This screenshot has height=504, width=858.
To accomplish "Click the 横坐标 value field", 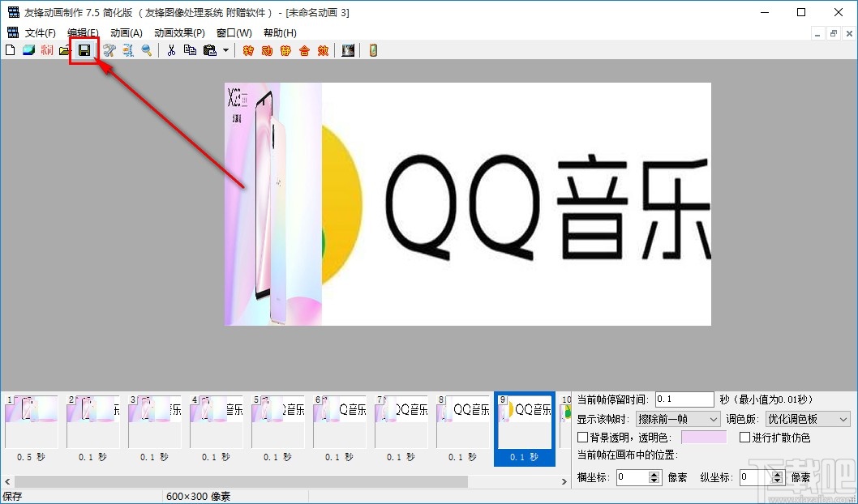I will click(x=633, y=477).
